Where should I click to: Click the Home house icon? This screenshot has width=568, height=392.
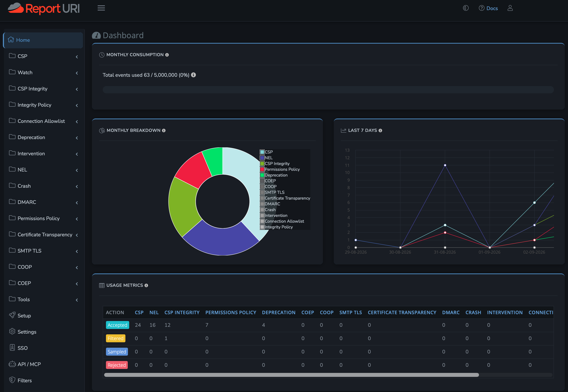tap(11, 40)
